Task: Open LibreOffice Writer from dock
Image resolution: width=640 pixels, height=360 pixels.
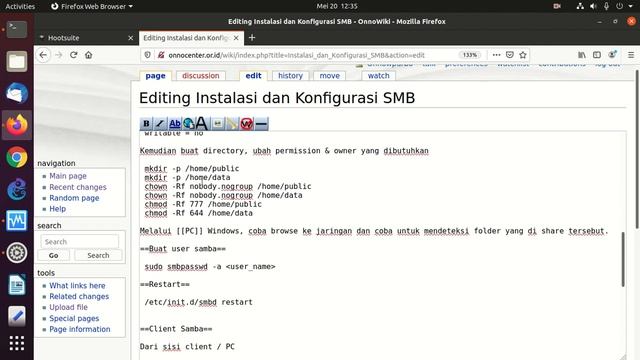Action: (17, 284)
